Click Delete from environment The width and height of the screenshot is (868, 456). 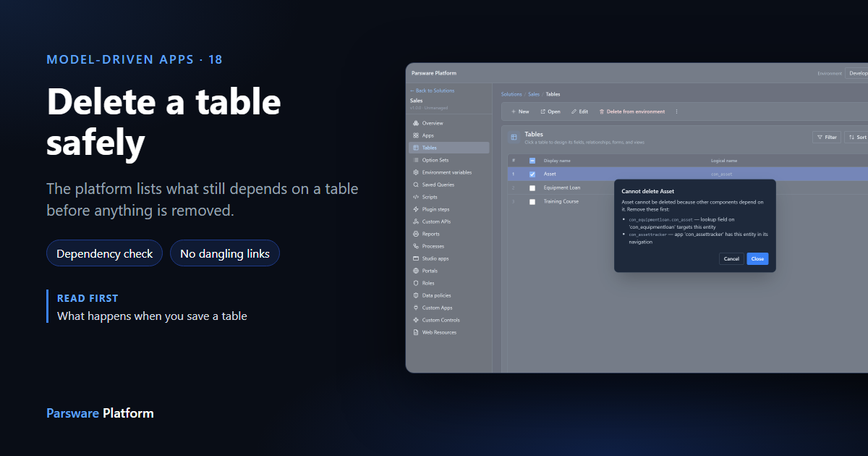pyautogui.click(x=631, y=111)
